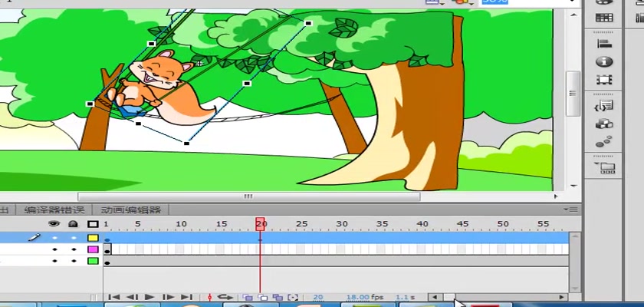This screenshot has height=307, width=644.
Task: Lock the magenta-swatch layer
Action: tap(74, 249)
